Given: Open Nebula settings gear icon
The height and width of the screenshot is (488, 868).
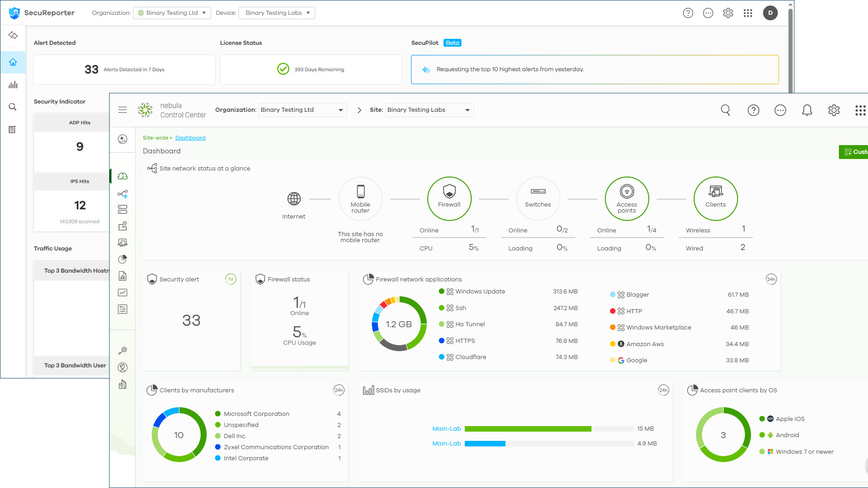Looking at the screenshot, I should 834,110.
